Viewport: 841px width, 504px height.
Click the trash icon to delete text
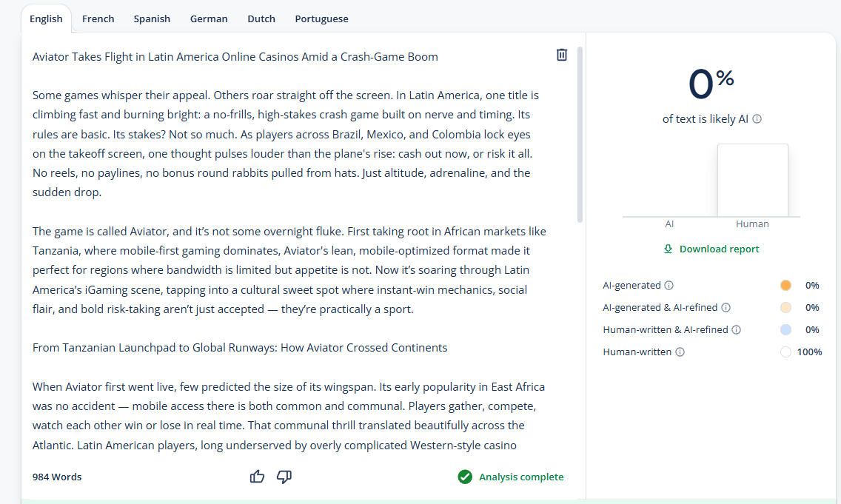click(x=562, y=55)
